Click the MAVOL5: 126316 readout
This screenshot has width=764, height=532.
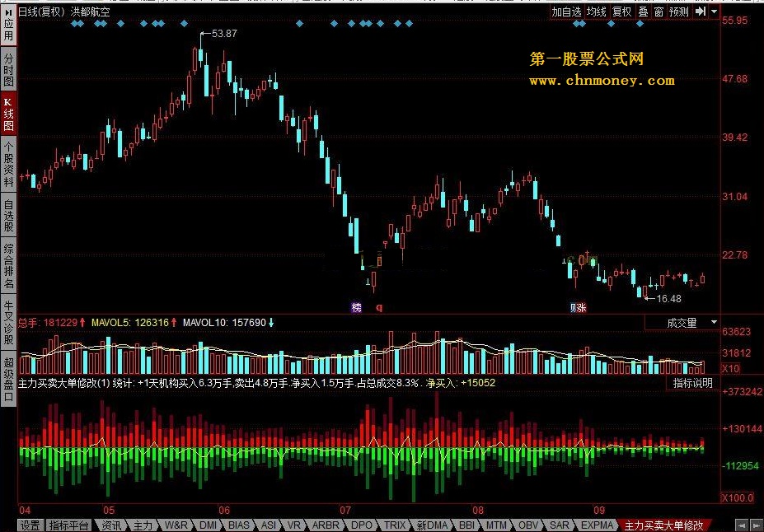134,323
